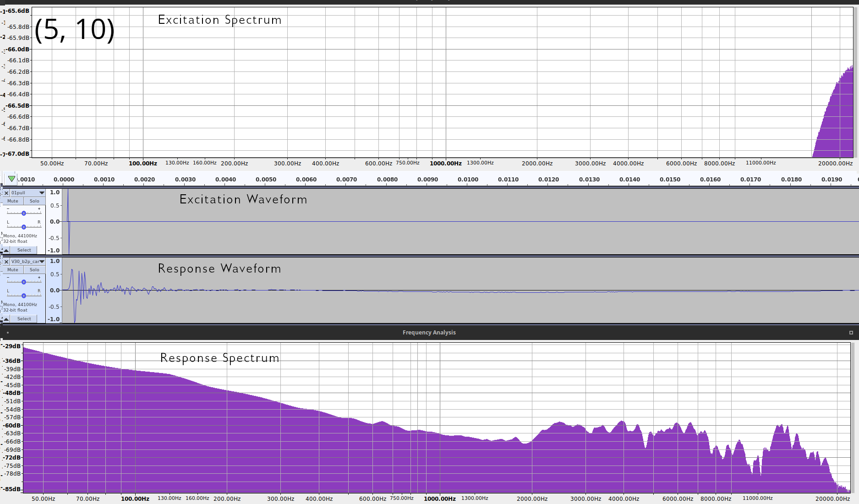This screenshot has width=859, height=504.
Task: Click the gain slider on the V30_b2p_car track
Action: coord(24,282)
